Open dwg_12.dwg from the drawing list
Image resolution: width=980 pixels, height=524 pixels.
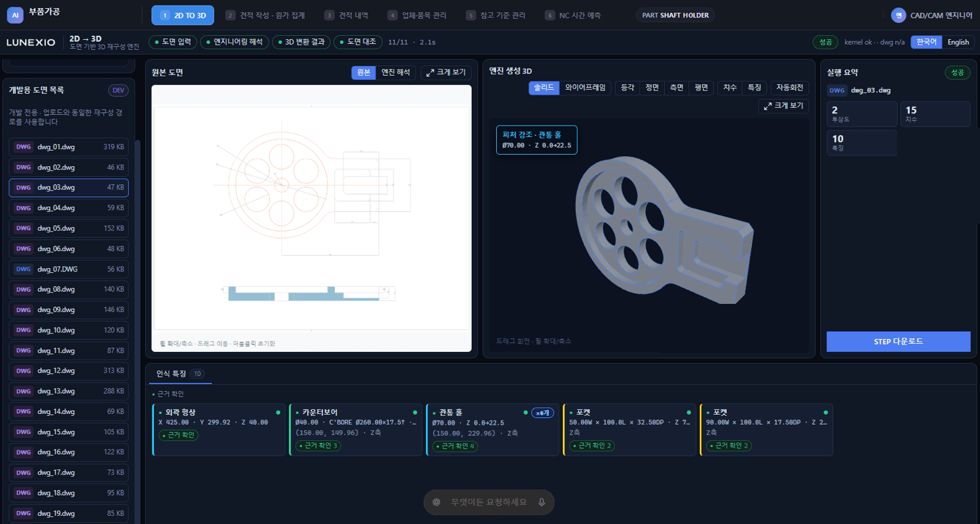point(69,371)
